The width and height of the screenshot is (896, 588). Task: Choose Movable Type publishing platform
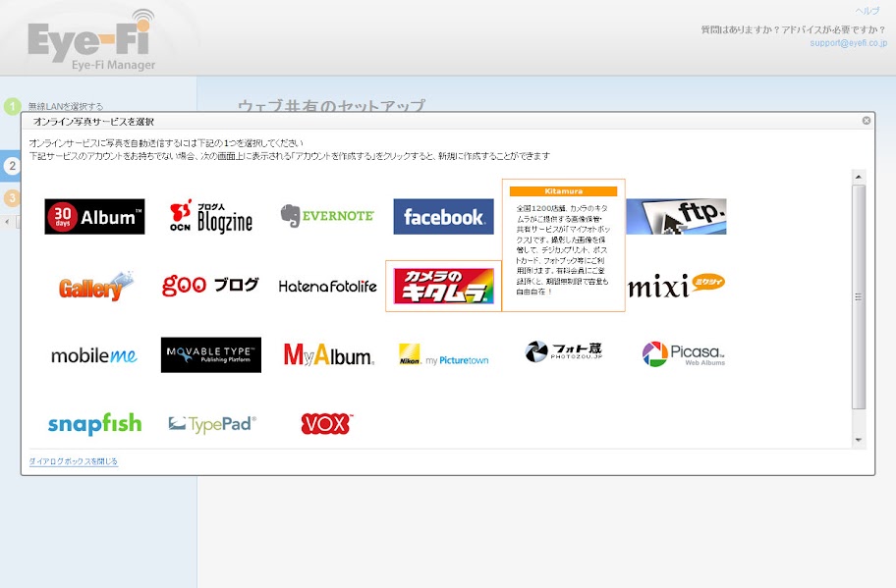(210, 355)
